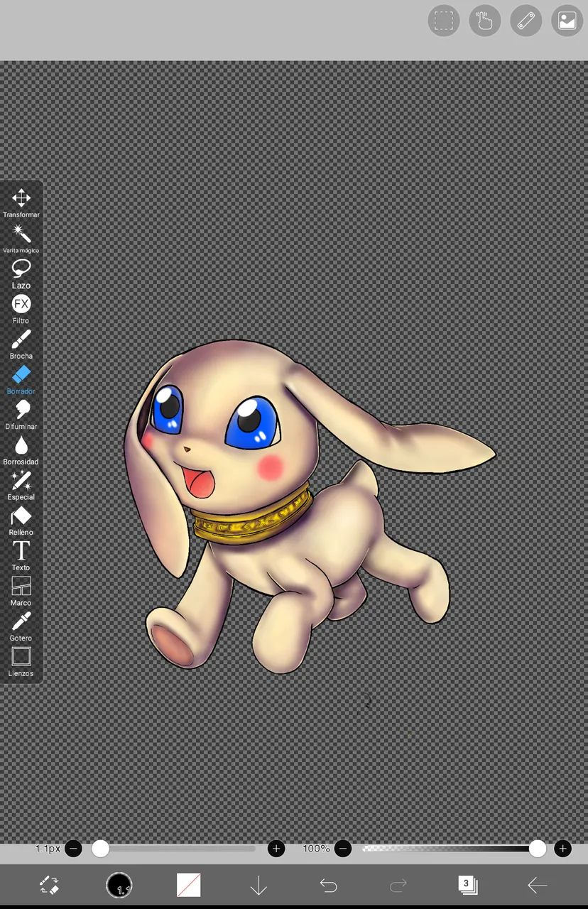This screenshot has height=909, width=588.
Task: Choose the Difuminar smudge tool
Action: click(21, 415)
